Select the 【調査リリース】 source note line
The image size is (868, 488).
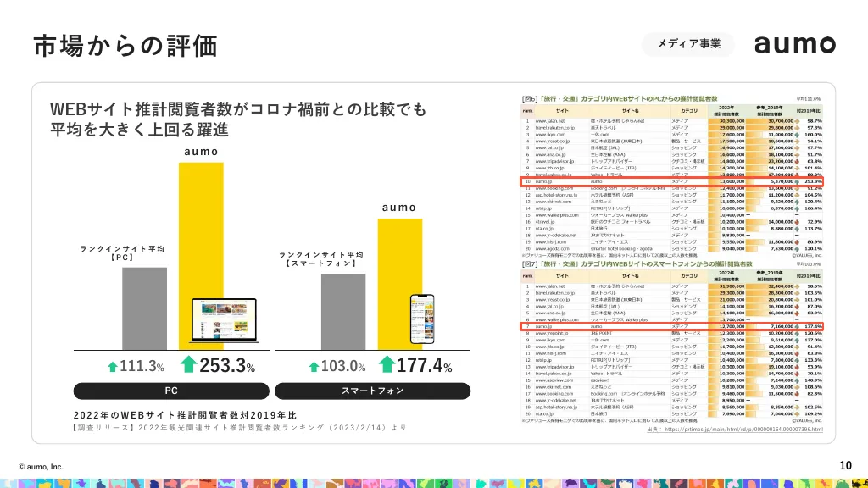(239, 428)
